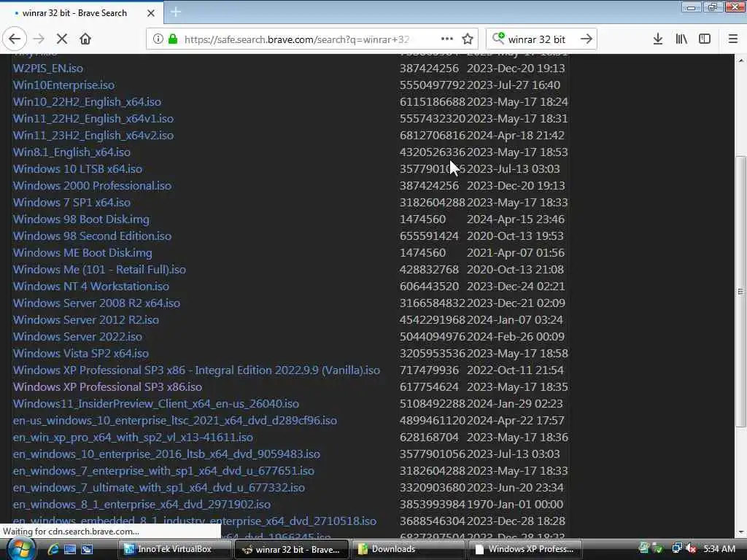Open XP SP3 Integral Edition (Vanilla).iso link
Viewport: 747px width, 560px height.
tap(197, 370)
